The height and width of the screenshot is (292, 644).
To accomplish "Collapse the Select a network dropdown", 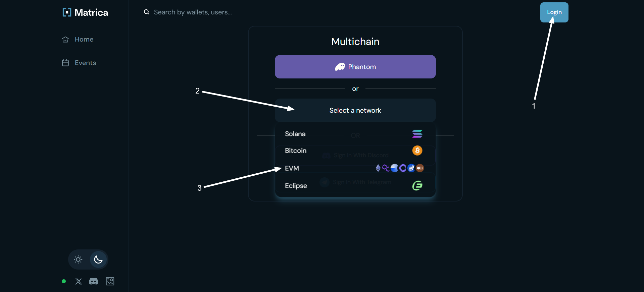I will pos(355,110).
